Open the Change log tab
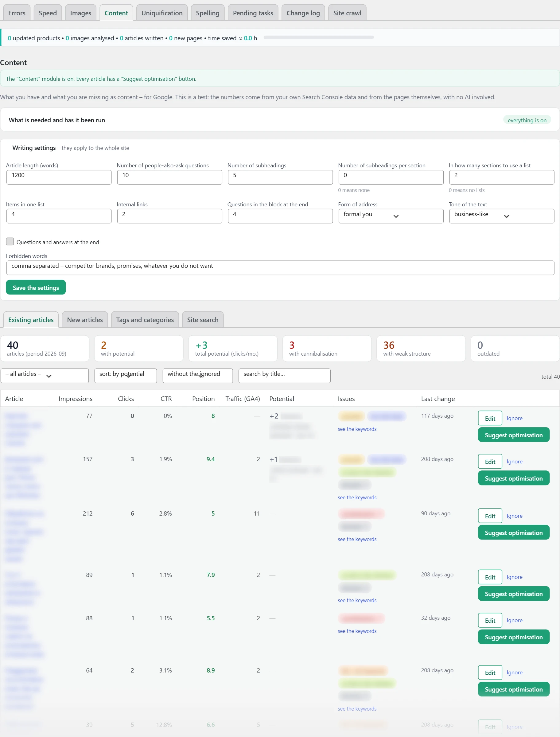 pyautogui.click(x=303, y=13)
